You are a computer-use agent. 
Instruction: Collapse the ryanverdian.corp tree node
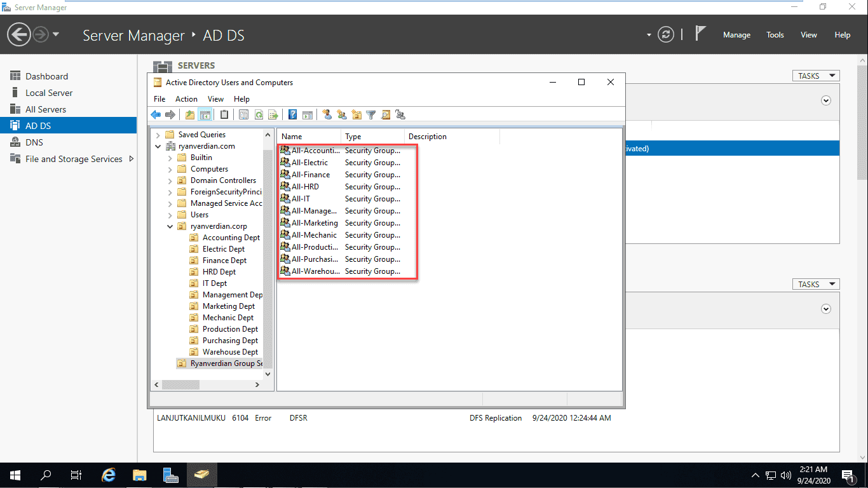170,226
